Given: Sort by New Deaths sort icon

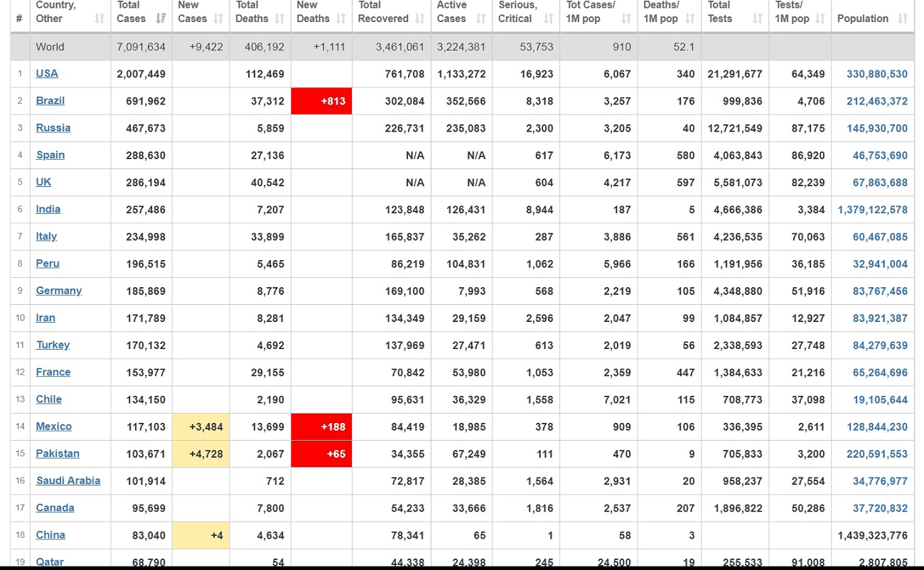Looking at the screenshot, I should 340,18.
